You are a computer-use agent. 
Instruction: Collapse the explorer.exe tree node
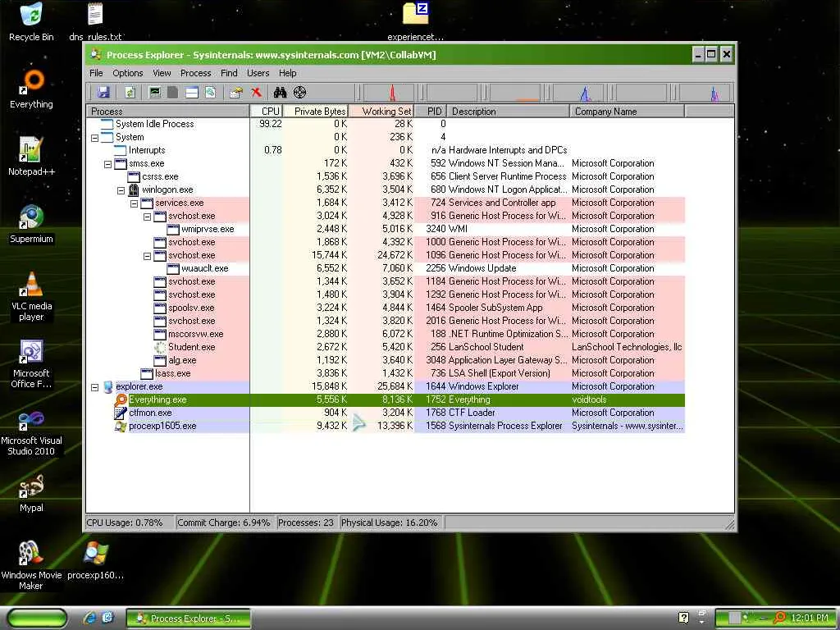(x=95, y=387)
